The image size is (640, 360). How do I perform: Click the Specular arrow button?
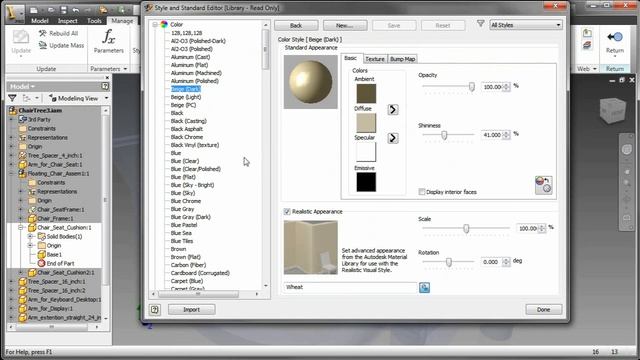[393, 138]
